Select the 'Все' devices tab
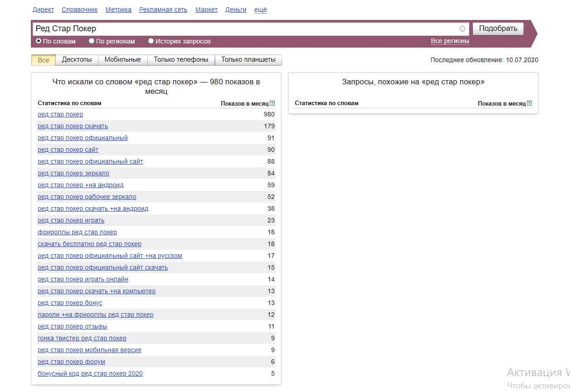Screen dimensions: 570x392 pyautogui.click(x=44, y=60)
